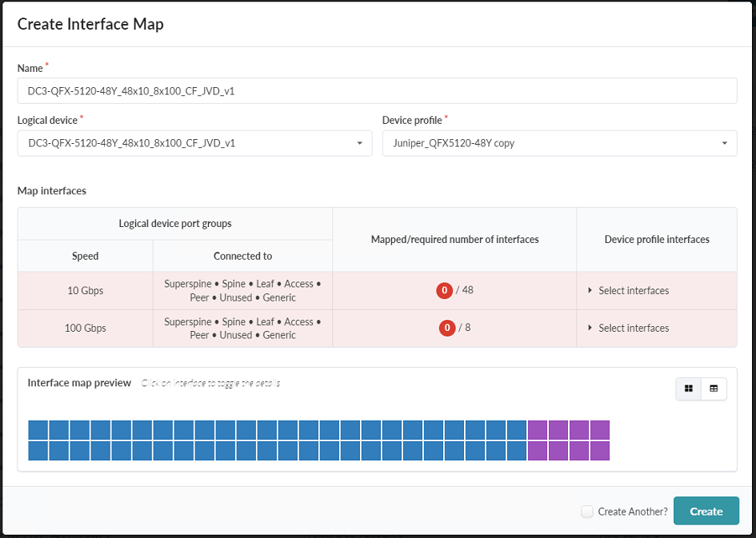Click first blue port in top row
756x538 pixels.
click(38, 430)
